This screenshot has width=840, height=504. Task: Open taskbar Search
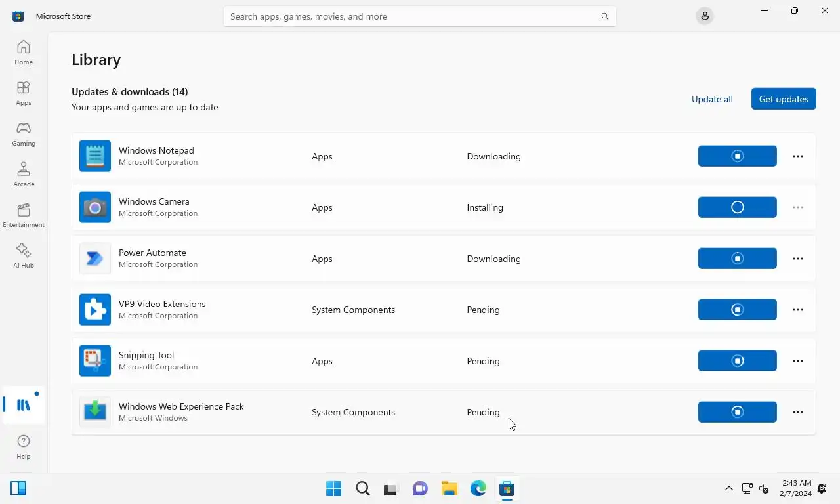[x=363, y=488]
